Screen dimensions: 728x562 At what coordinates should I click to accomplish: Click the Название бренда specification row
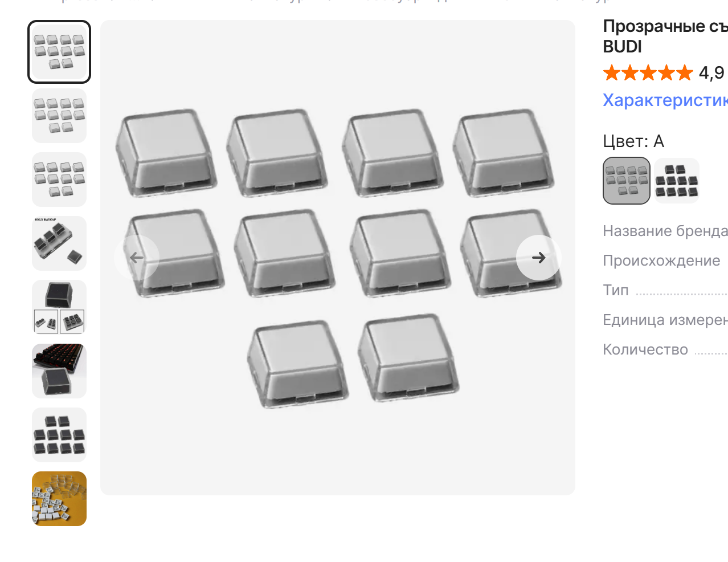tap(665, 231)
